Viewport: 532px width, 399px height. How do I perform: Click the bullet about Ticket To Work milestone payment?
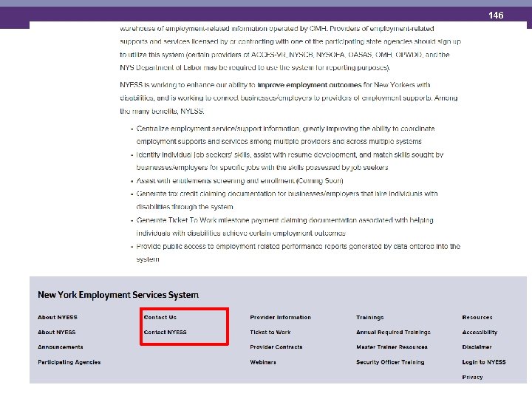tap(285, 227)
